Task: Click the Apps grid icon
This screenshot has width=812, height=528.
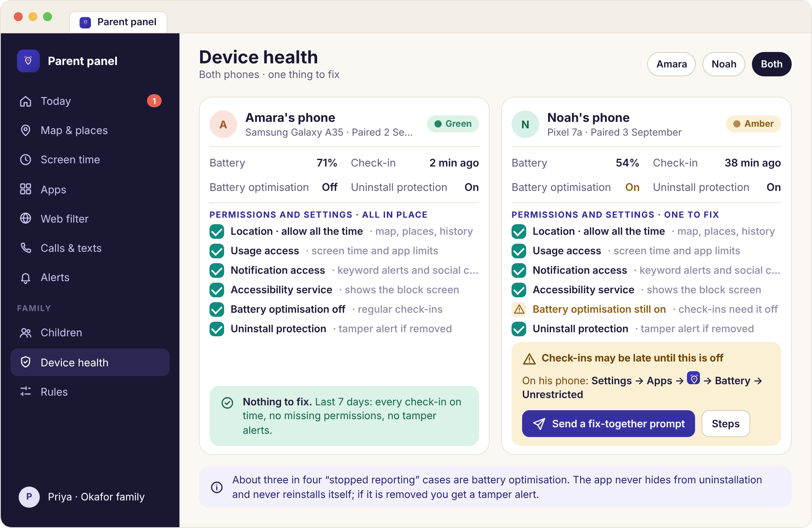Action: [26, 189]
